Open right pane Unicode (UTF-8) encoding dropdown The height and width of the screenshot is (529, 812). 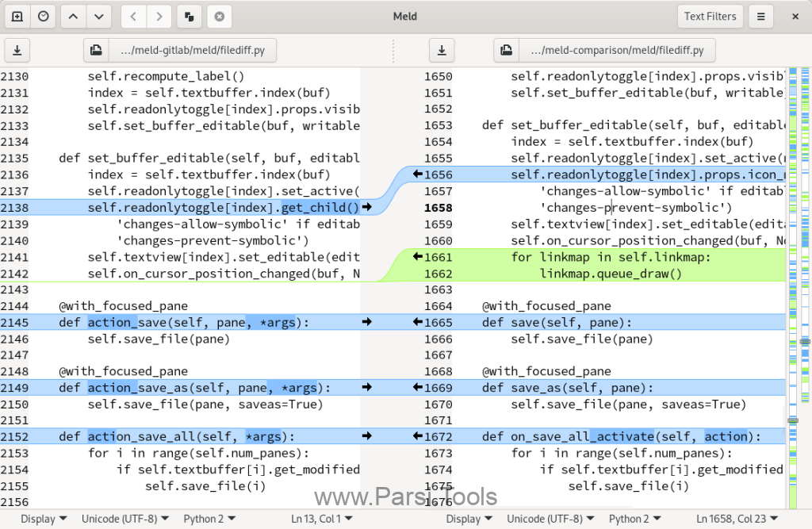[550, 519]
